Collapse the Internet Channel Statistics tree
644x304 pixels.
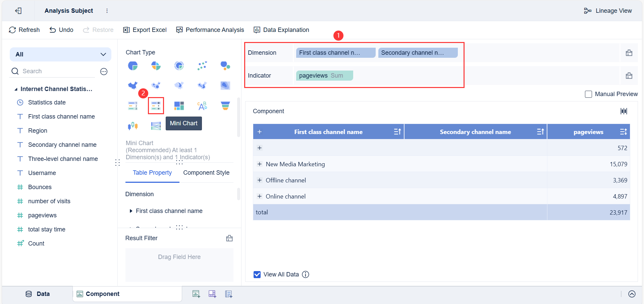pos(16,89)
